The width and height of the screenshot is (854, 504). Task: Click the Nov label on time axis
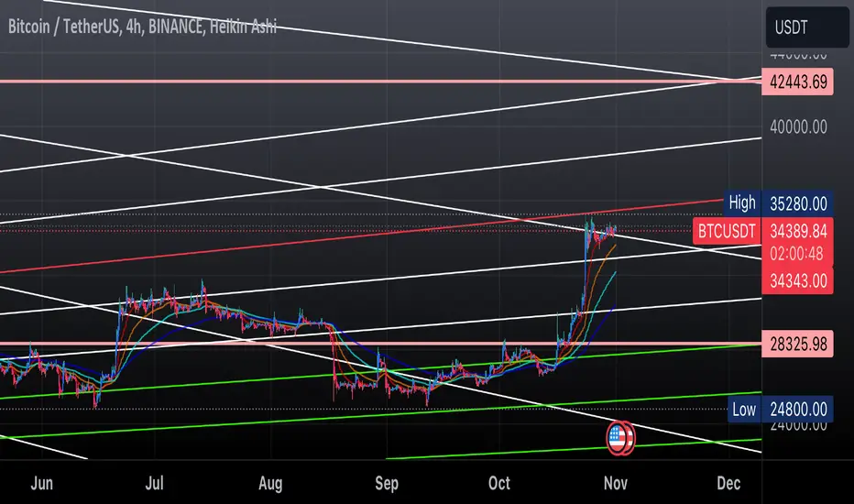pyautogui.click(x=616, y=483)
